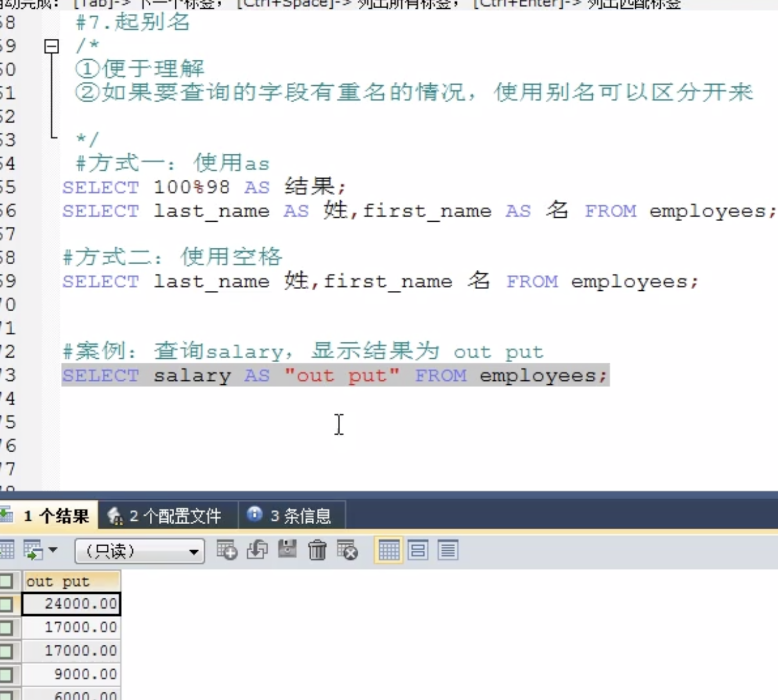This screenshot has height=700, width=778.
Task: Open the 2 个配置文件 tab
Action: [168, 515]
